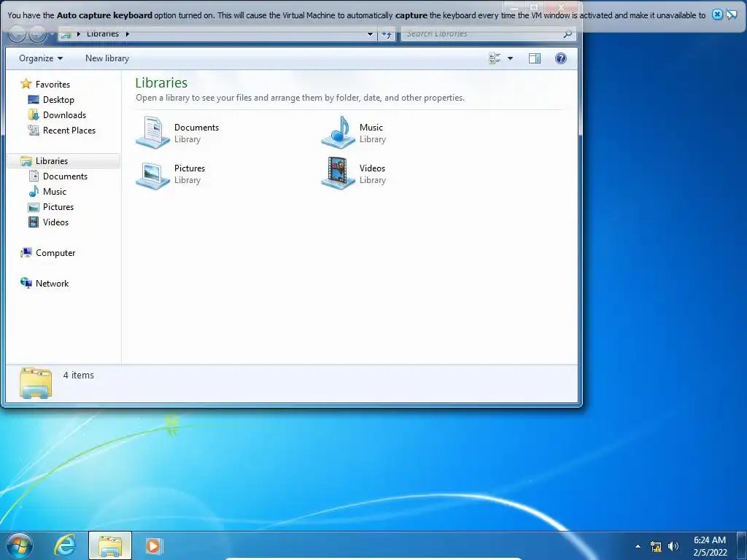Click the '4 items' details pane text
Viewport: 747px width, 560px height.
coord(79,376)
